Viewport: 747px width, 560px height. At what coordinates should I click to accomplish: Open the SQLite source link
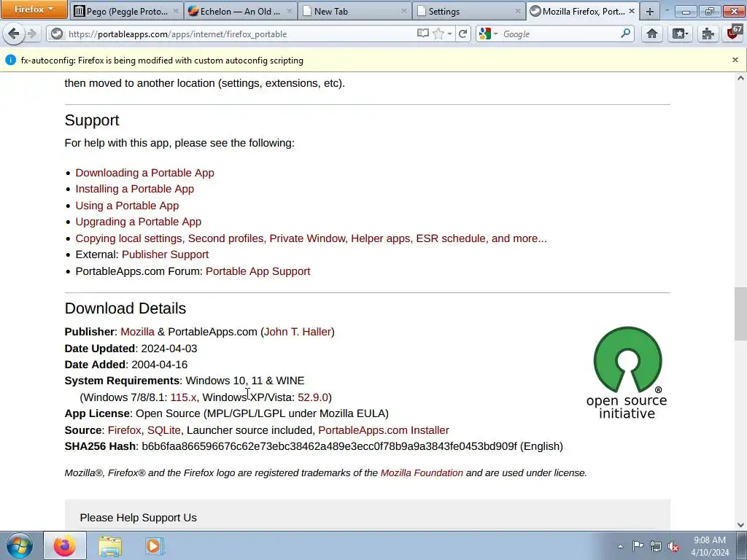click(x=164, y=430)
